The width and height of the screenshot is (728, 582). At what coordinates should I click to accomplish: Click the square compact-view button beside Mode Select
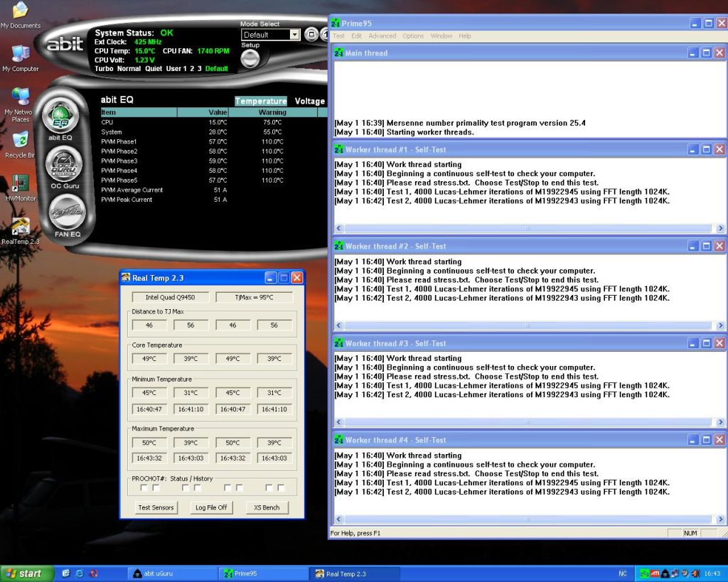(311, 34)
